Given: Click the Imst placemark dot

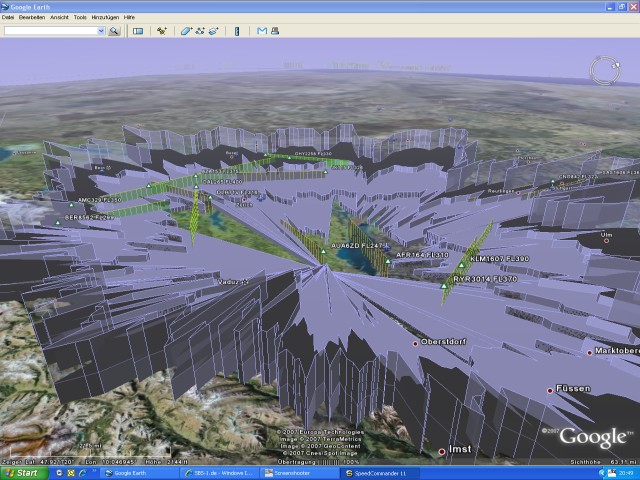Looking at the screenshot, I should [441, 451].
